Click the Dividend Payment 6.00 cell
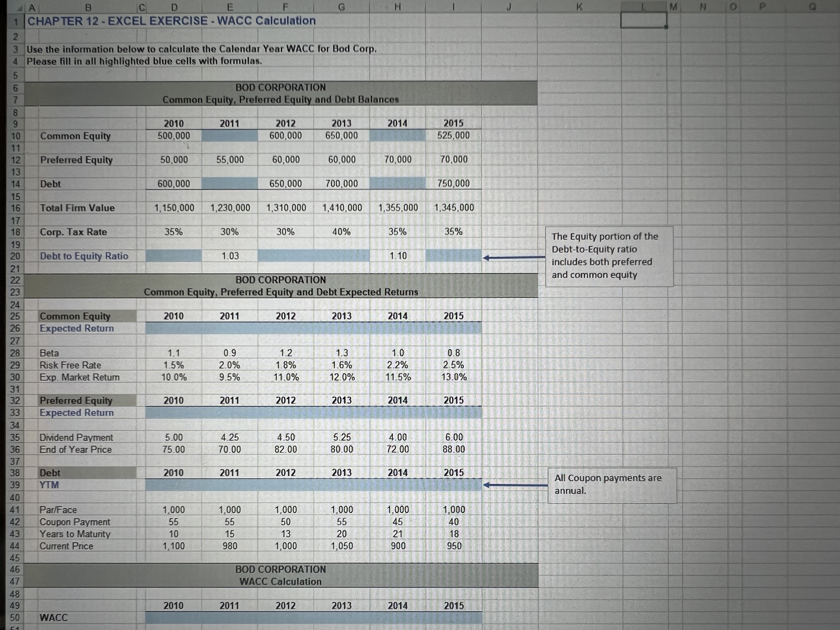 [454, 437]
